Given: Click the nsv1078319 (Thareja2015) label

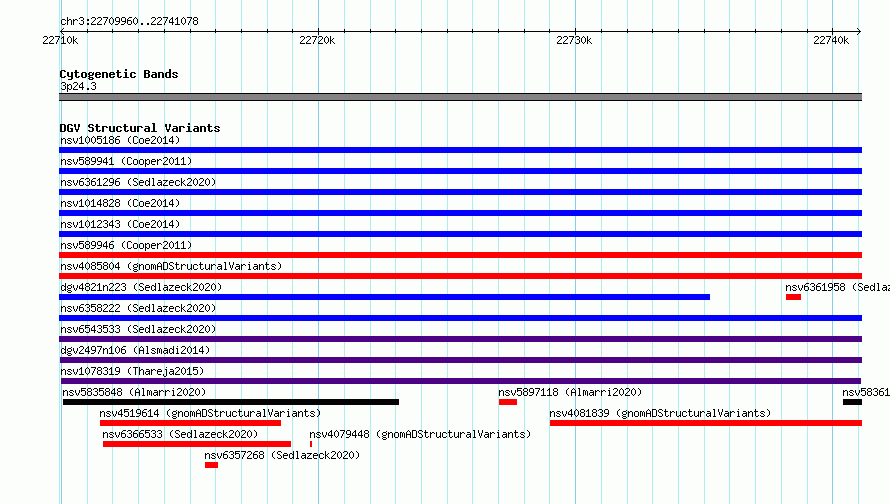Looking at the screenshot, I should tap(132, 371).
